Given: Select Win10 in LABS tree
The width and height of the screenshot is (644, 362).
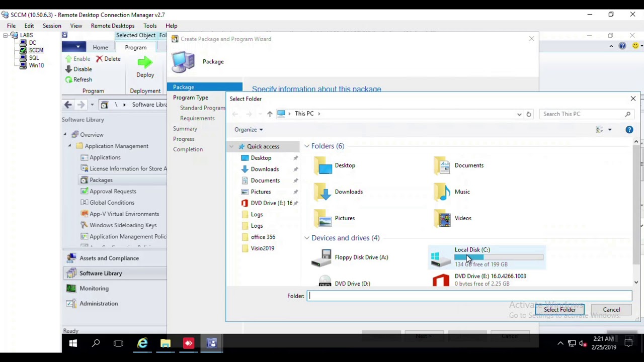Looking at the screenshot, I should (36, 65).
